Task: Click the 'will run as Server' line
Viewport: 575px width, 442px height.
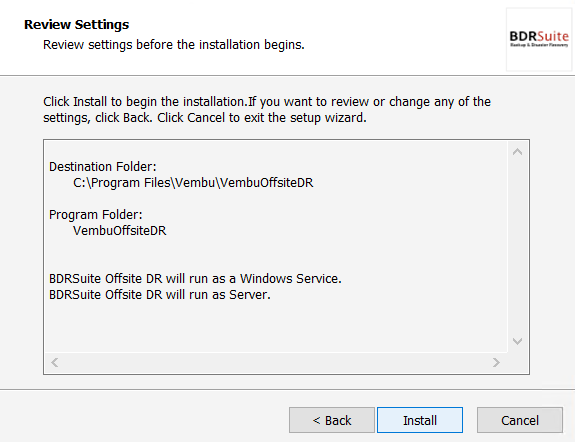Action: pyautogui.click(x=160, y=295)
